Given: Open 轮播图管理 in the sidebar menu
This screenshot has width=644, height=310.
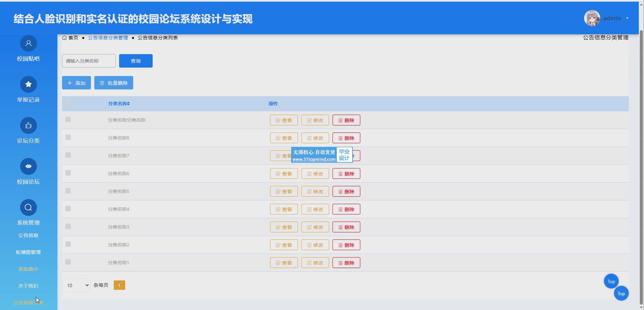Looking at the screenshot, I should click(x=29, y=252).
